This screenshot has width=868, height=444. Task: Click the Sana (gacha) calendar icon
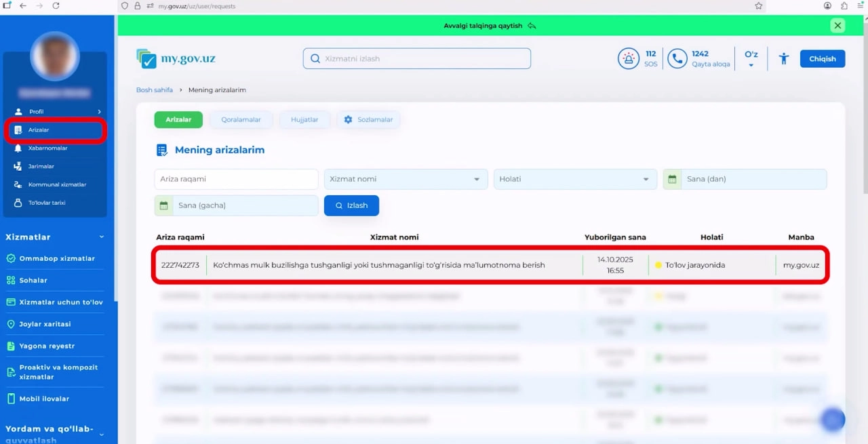(x=163, y=205)
